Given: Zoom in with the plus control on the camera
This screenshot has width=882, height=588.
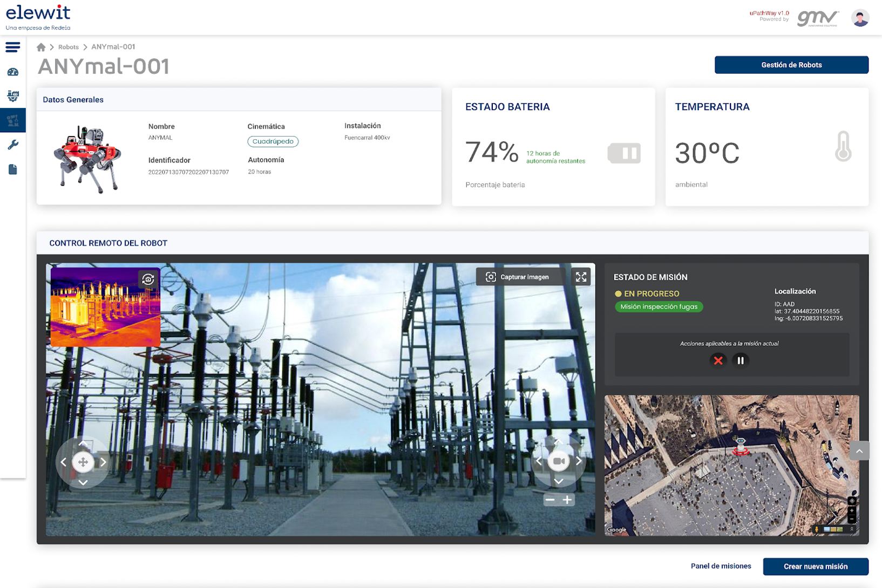Looking at the screenshot, I should click(567, 500).
